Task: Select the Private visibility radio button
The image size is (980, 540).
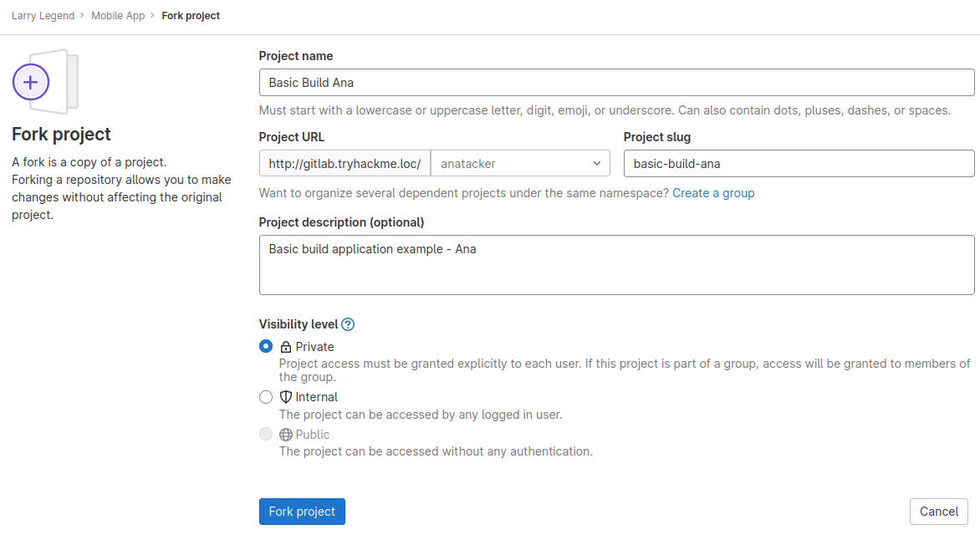Action: [265, 346]
